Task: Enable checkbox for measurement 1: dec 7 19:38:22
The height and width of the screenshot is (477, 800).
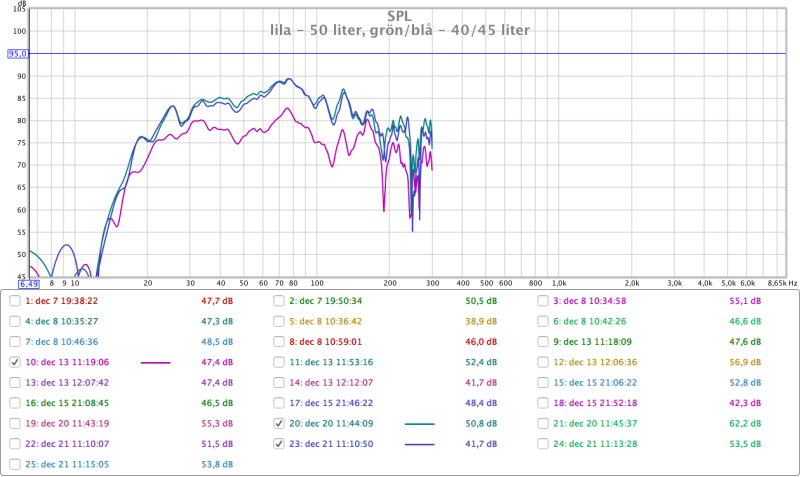Action: (15, 301)
